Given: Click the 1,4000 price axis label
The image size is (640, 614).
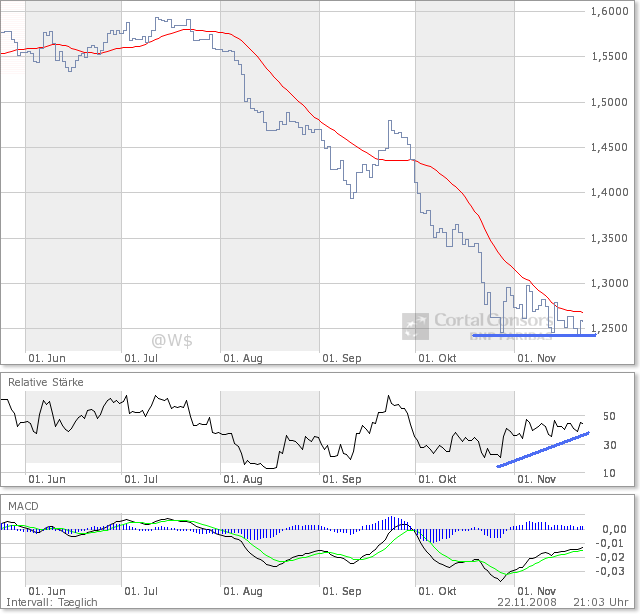Looking at the screenshot, I should [x=609, y=192].
